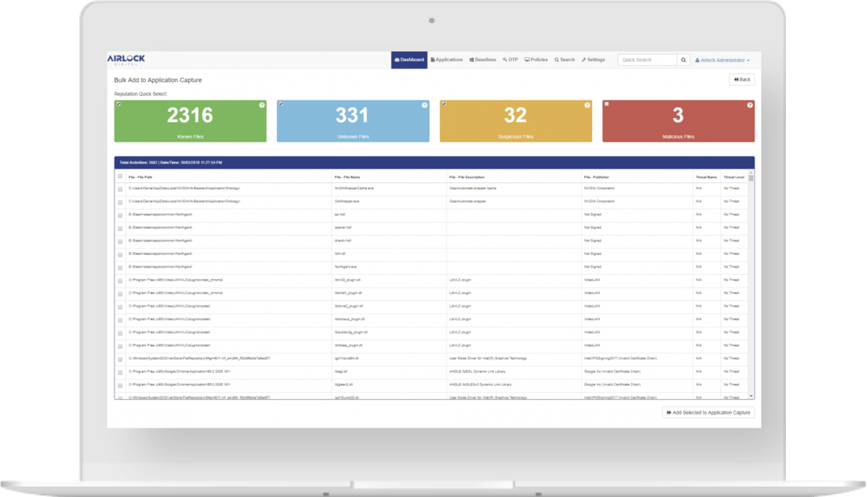This screenshot has height=497, width=868.
Task: Click the Bulk Add to Application Capture heading
Action: [x=158, y=80]
